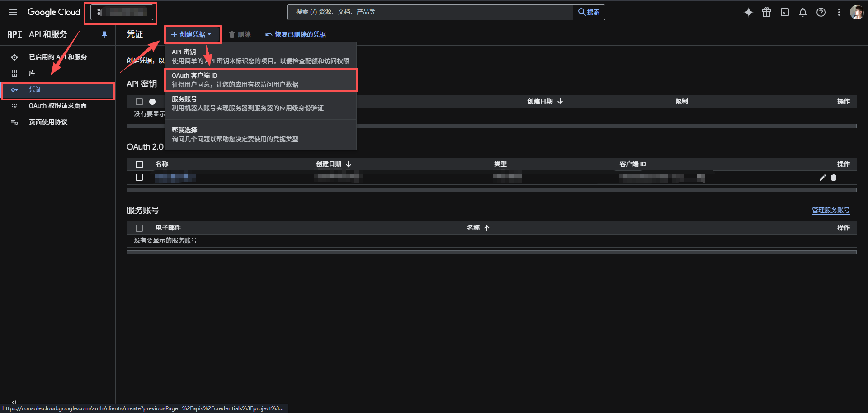Expand the 创建凭据 dropdown button

192,34
